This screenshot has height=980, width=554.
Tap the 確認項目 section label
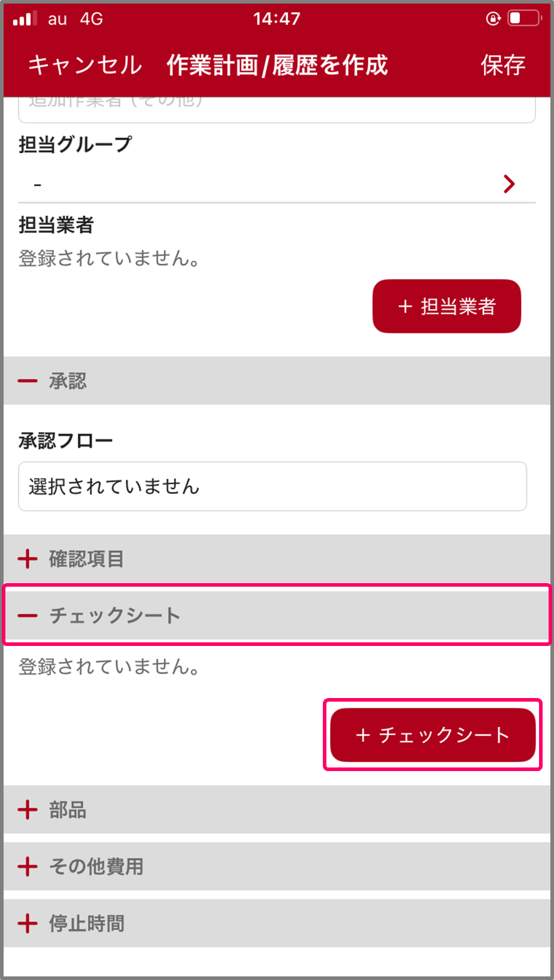(x=87, y=559)
